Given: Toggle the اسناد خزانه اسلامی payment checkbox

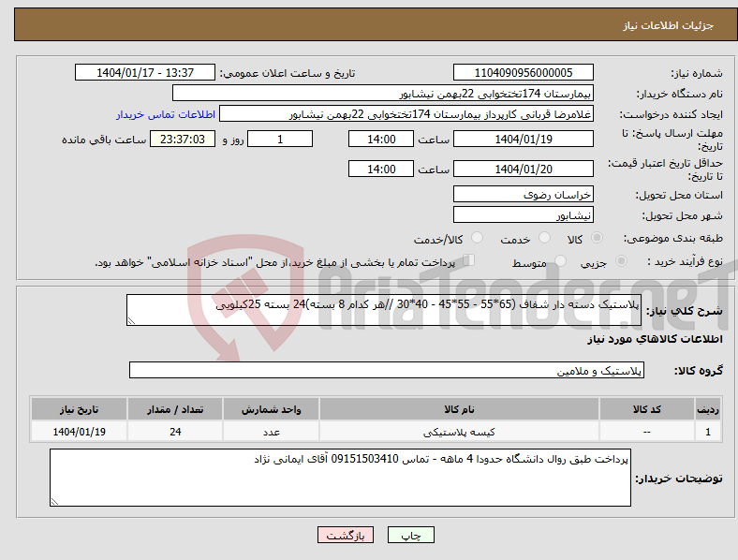Looking at the screenshot, I should click(469, 260).
